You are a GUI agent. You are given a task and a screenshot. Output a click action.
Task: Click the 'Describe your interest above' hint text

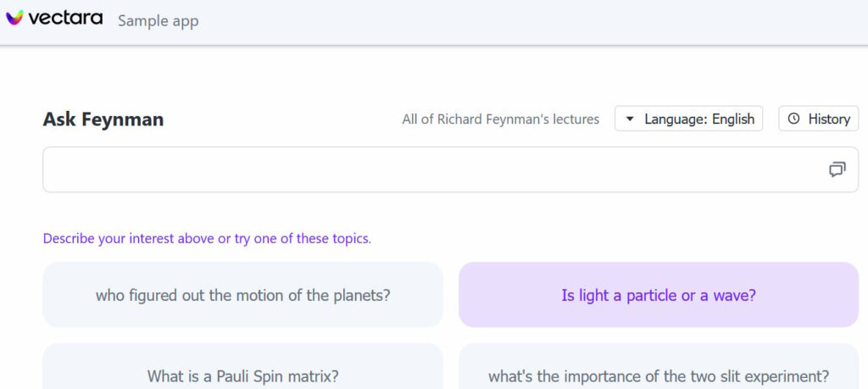[127, 239]
